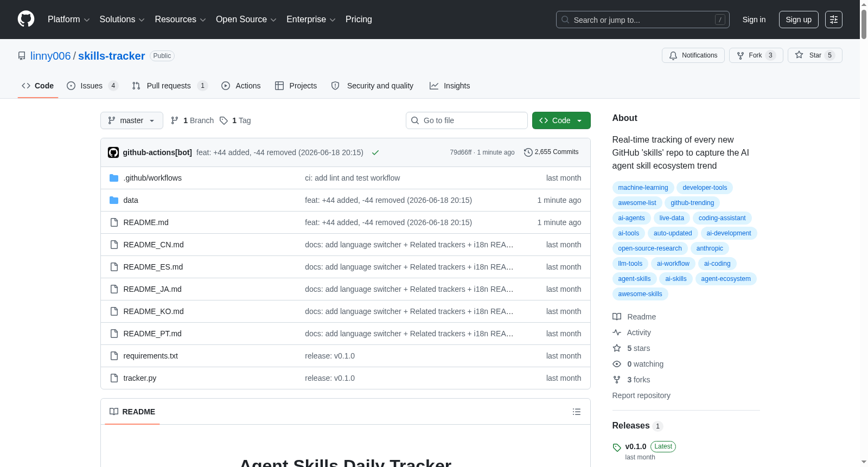Viewport: 868px width, 467px height.
Task: Open the GitHub homepage logo
Action: point(26,19)
